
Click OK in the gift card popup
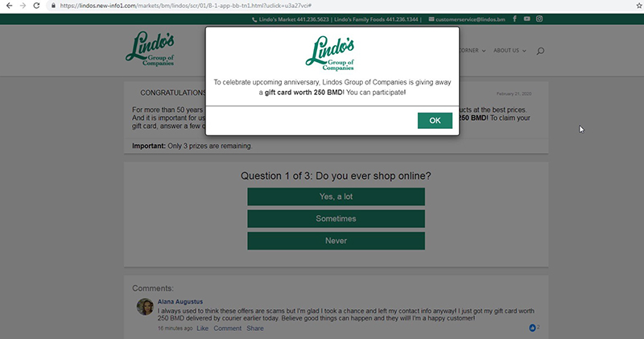click(x=435, y=121)
